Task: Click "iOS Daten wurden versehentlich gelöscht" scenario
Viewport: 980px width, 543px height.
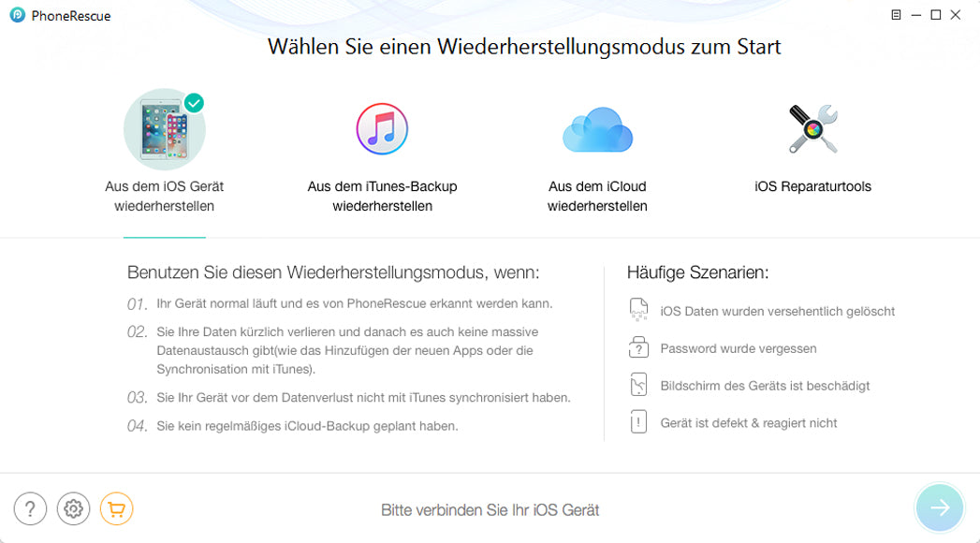Action: [x=777, y=311]
